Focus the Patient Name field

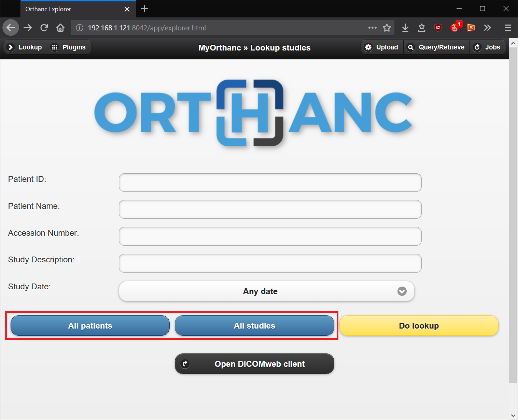270,209
